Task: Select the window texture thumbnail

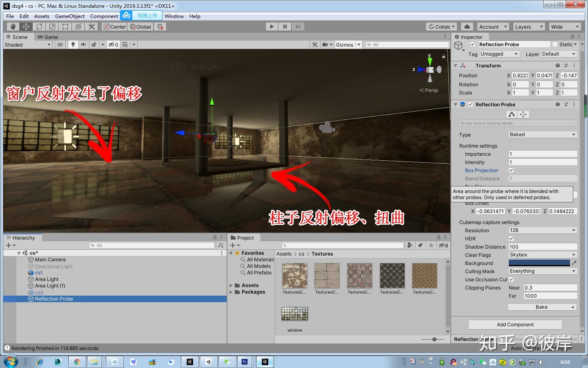Action: click(x=294, y=313)
